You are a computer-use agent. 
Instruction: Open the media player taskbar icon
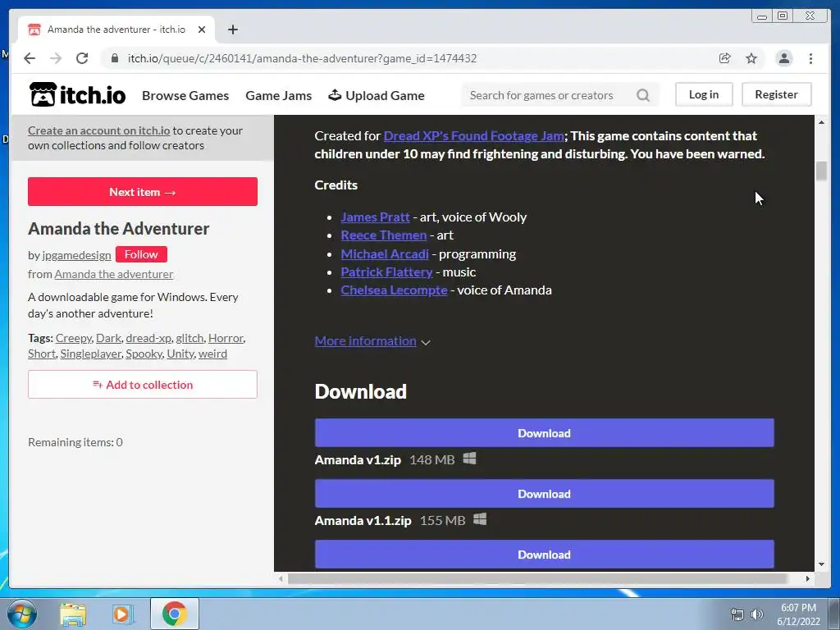tap(123, 614)
